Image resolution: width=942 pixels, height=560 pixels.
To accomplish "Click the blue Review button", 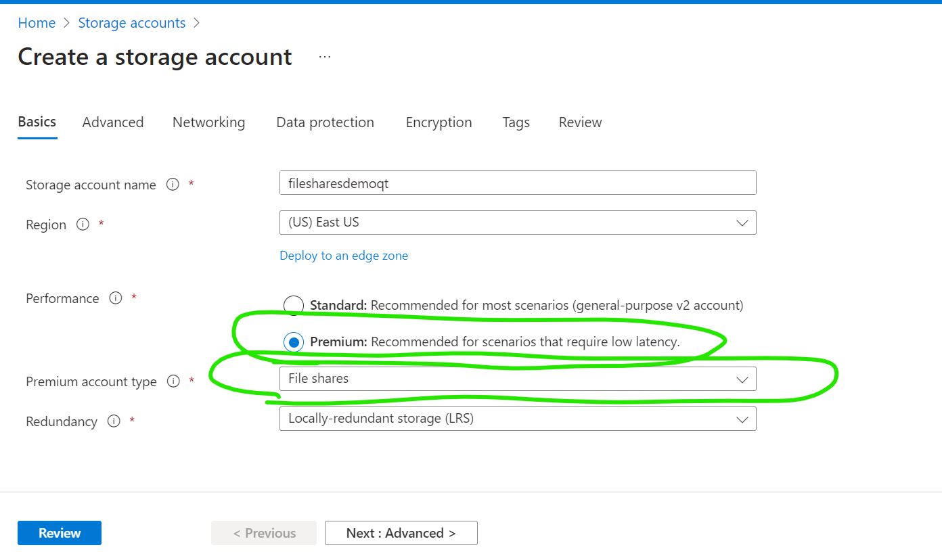I will click(60, 533).
